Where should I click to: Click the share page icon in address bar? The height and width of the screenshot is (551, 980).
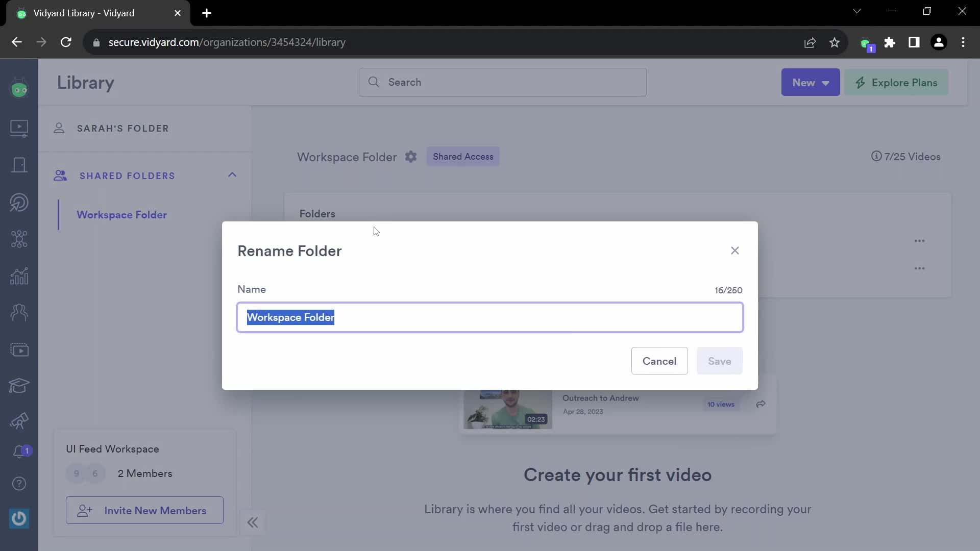coord(810,42)
